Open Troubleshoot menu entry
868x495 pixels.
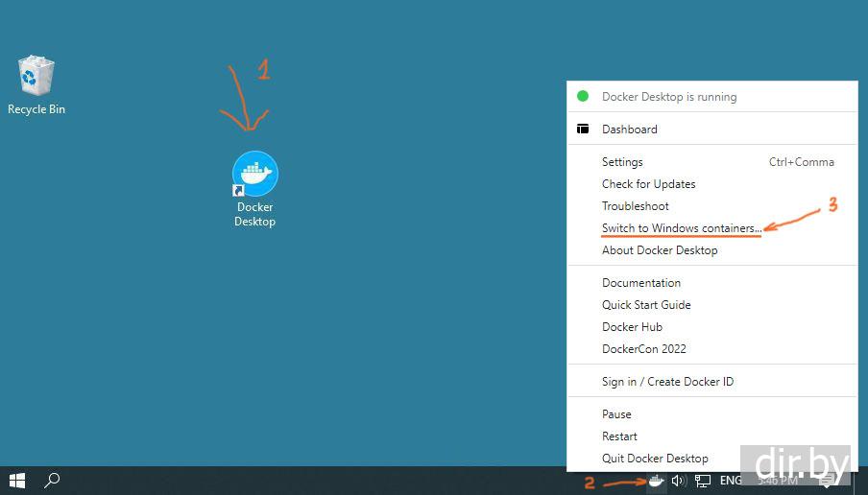(712, 206)
